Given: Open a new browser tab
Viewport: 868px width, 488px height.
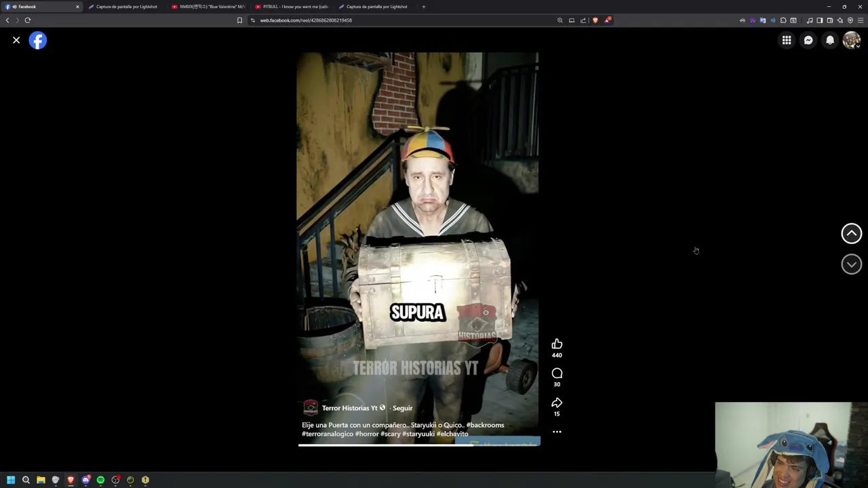Looking at the screenshot, I should (x=424, y=7).
